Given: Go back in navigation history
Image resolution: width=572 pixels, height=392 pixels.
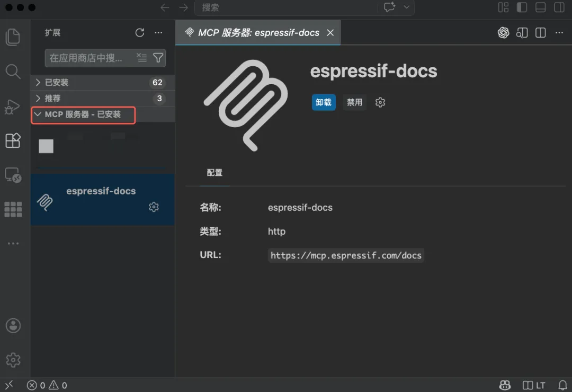Looking at the screenshot, I should click(165, 7).
